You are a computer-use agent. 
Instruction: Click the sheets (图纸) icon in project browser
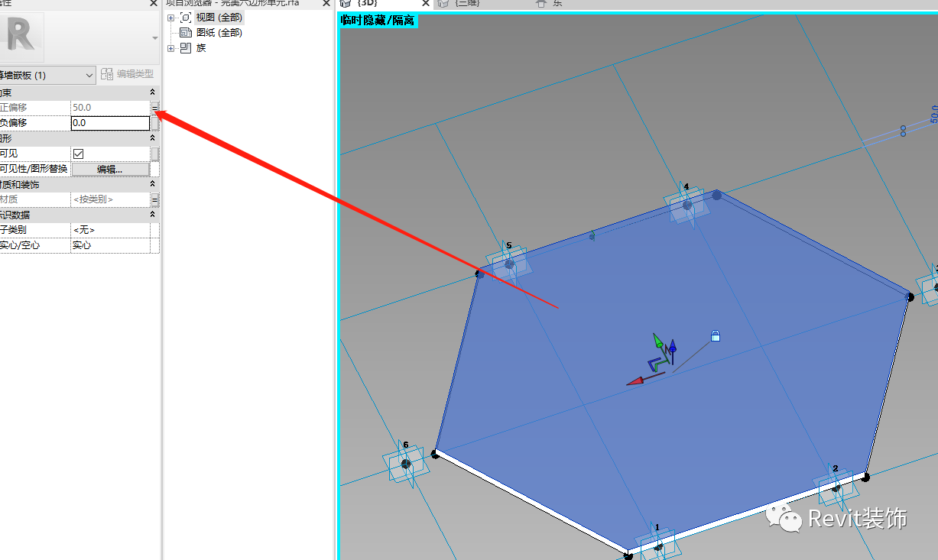point(185,33)
